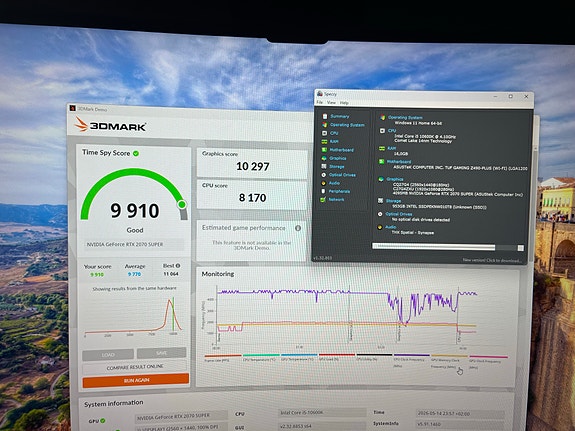Select the Motherboard sidebar icon

(x=325, y=150)
